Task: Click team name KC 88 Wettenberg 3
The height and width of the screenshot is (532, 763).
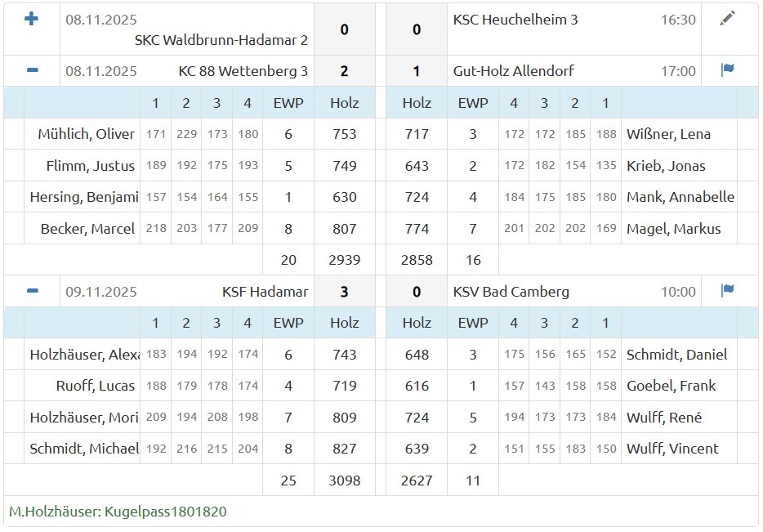Action: click(243, 71)
